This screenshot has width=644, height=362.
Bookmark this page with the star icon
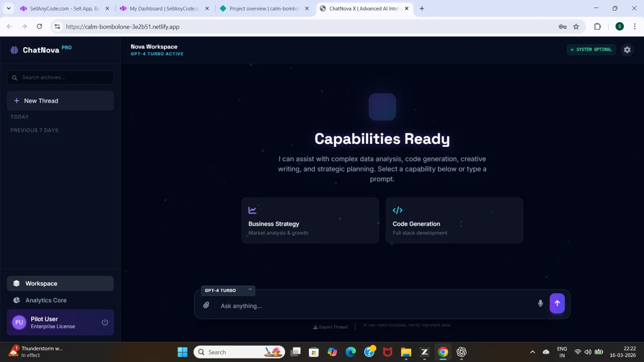576,27
